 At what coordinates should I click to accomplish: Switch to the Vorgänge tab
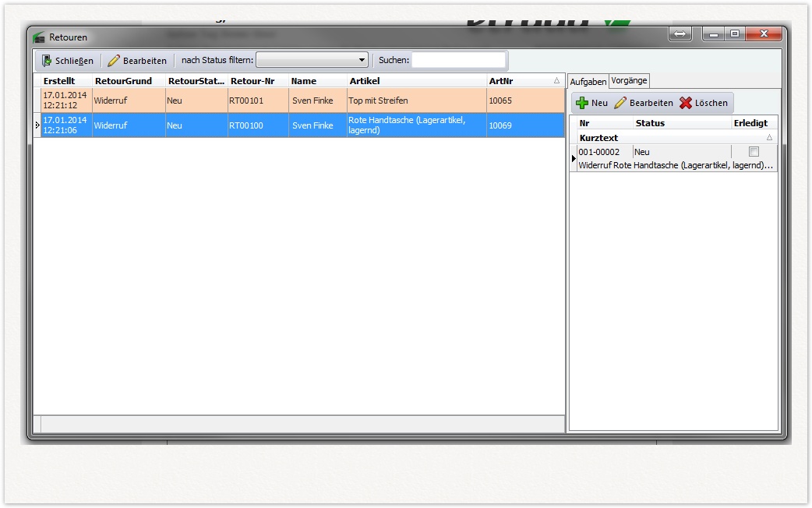pyautogui.click(x=629, y=80)
